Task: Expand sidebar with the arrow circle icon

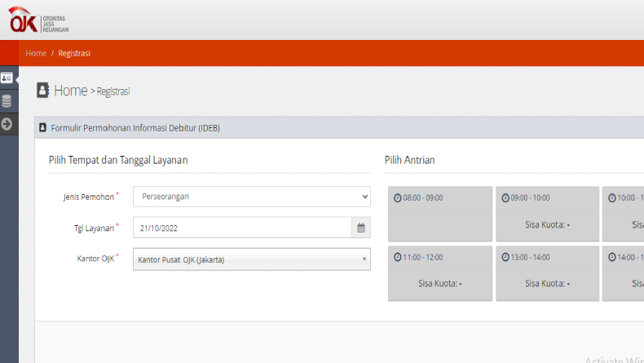Action: (x=7, y=124)
